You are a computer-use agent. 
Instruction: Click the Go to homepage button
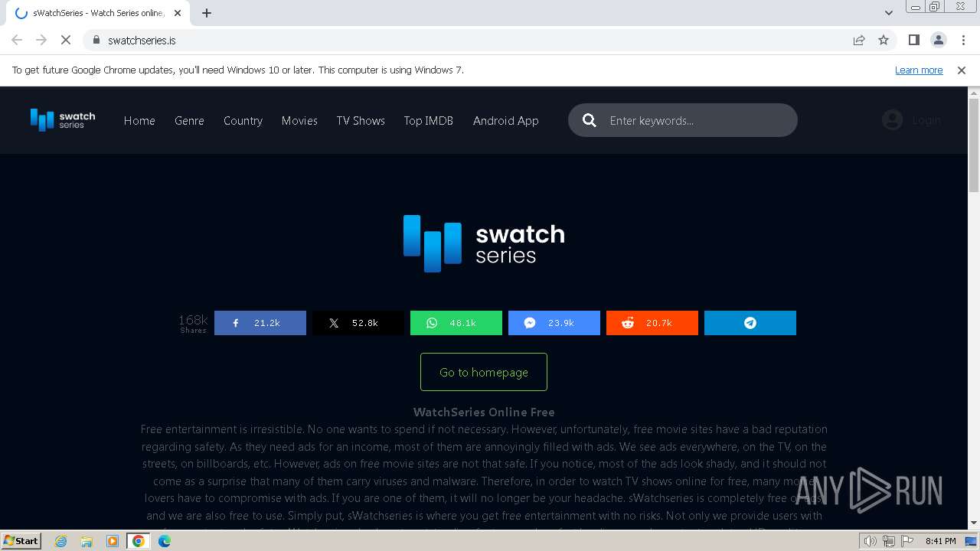pyautogui.click(x=484, y=372)
